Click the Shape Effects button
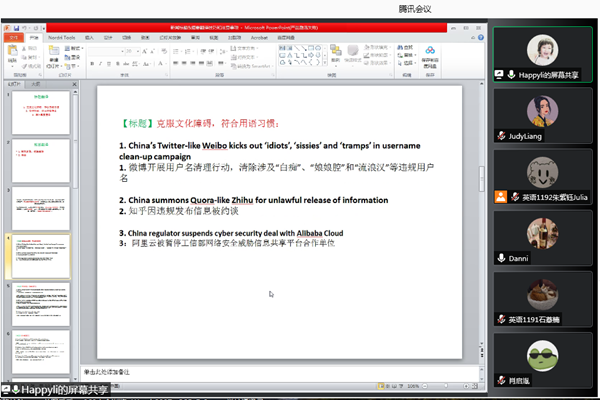Viewport: 600px width, 400px height. click(x=377, y=63)
